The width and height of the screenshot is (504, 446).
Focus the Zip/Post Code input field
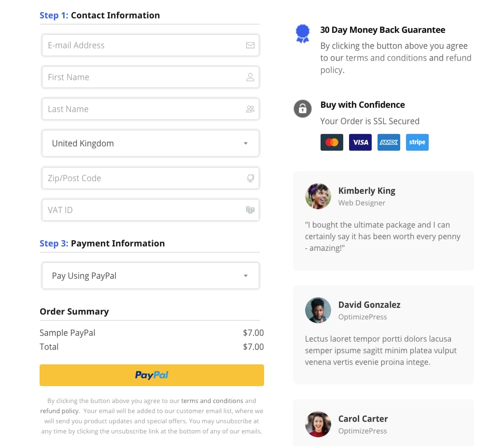151,178
